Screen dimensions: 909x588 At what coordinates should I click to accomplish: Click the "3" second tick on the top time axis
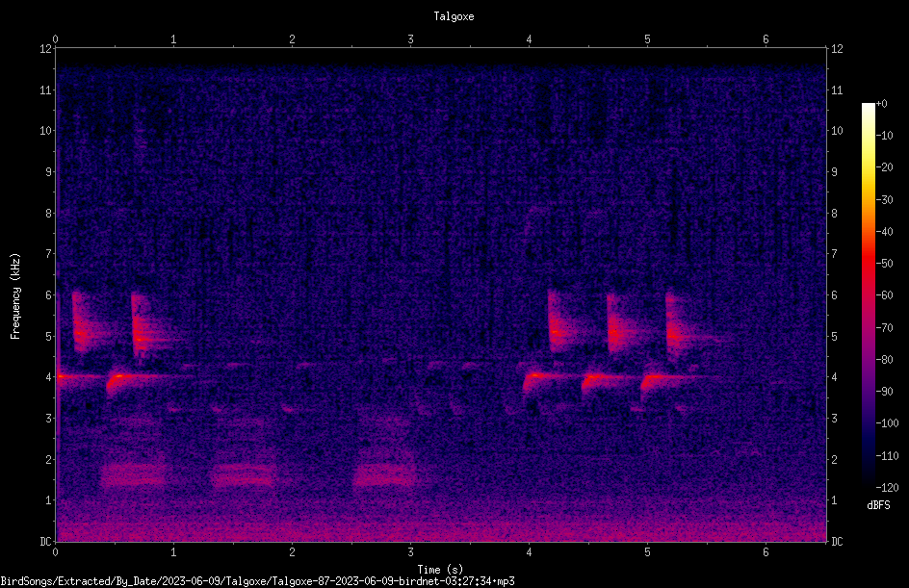(410, 39)
